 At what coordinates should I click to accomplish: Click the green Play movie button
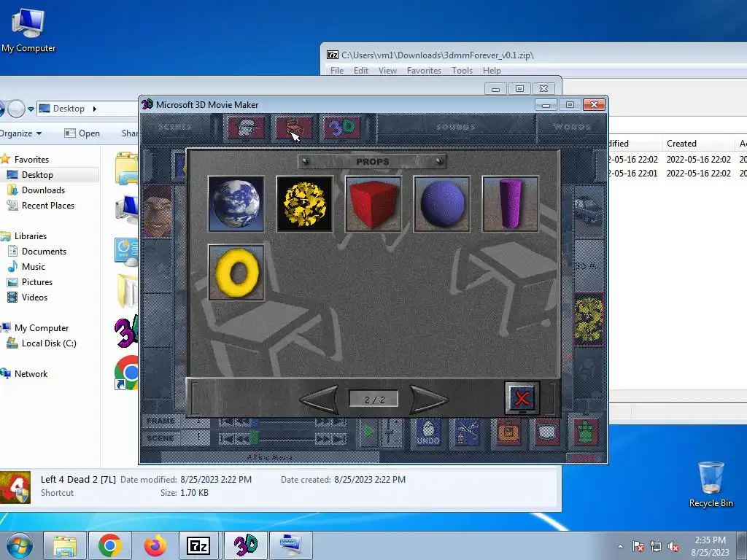tap(368, 432)
